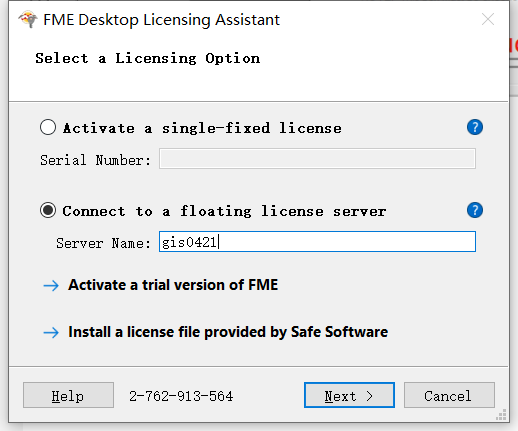Click the Activate a single-fixed license label
The width and height of the screenshot is (518, 431).
(x=202, y=128)
